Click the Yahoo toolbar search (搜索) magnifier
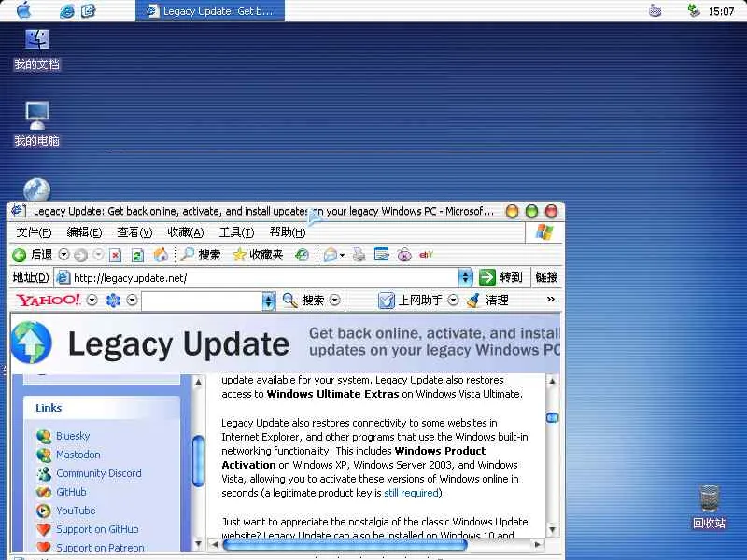Viewport: 747px width, 560px height. pos(289,300)
